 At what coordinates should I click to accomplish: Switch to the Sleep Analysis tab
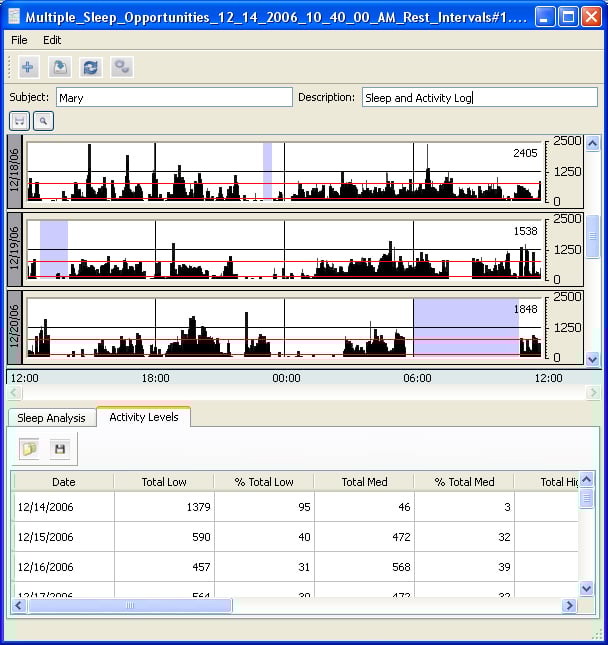coord(51,418)
